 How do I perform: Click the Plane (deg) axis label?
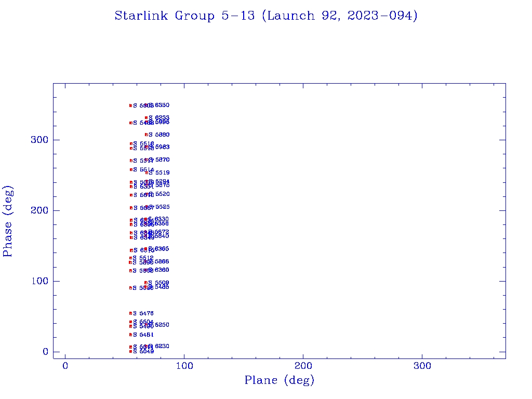[x=279, y=380]
